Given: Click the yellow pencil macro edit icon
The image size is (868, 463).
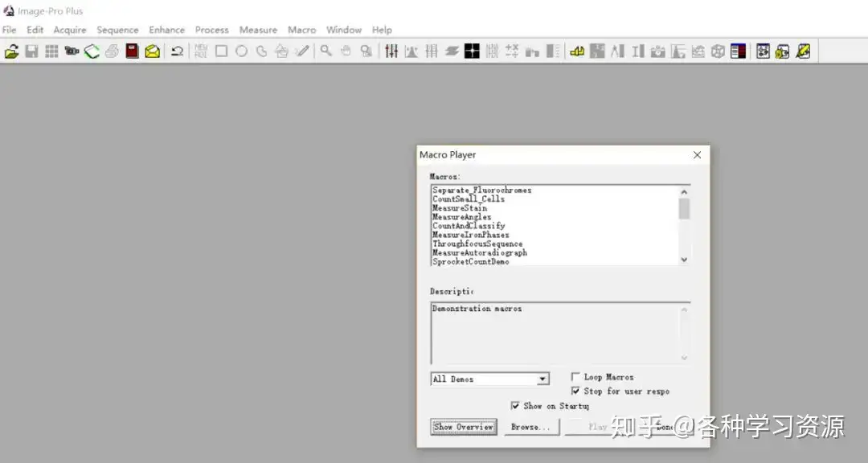Looking at the screenshot, I should [x=803, y=51].
